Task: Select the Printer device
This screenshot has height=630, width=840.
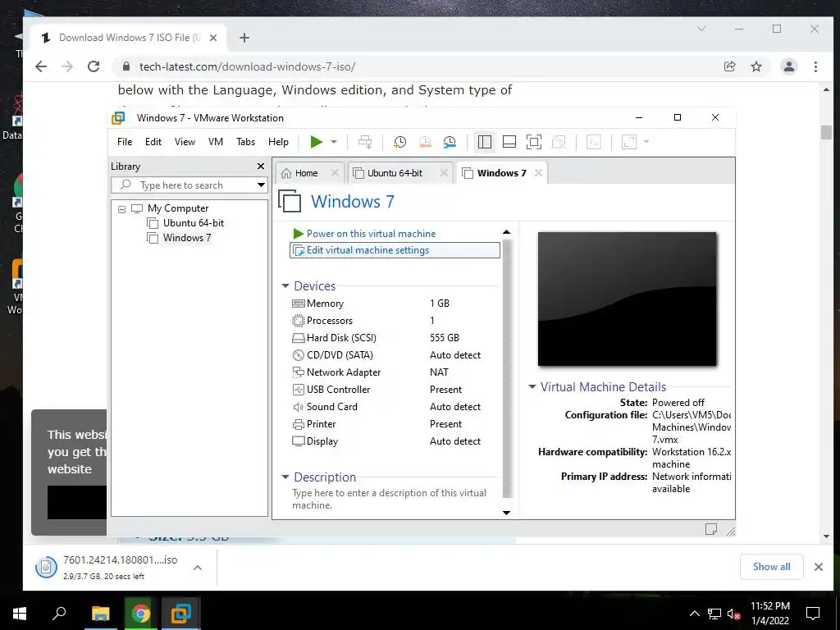Action: 395,424
